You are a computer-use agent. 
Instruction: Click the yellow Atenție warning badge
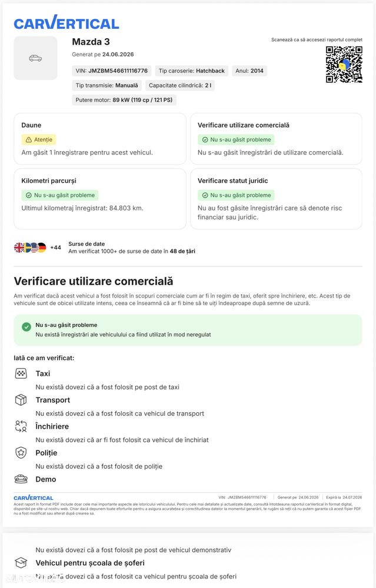click(39, 139)
